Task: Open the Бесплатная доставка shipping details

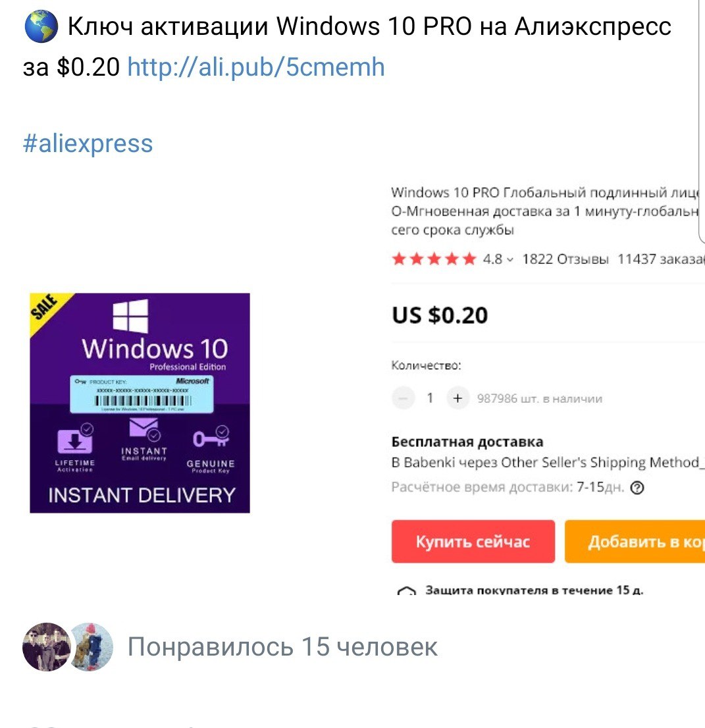Action: pos(467,442)
